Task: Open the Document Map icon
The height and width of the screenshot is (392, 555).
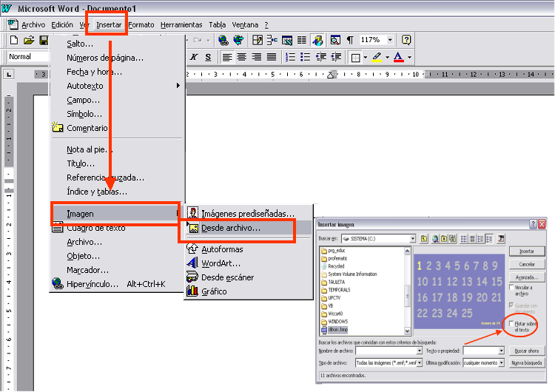Action: pos(335,40)
